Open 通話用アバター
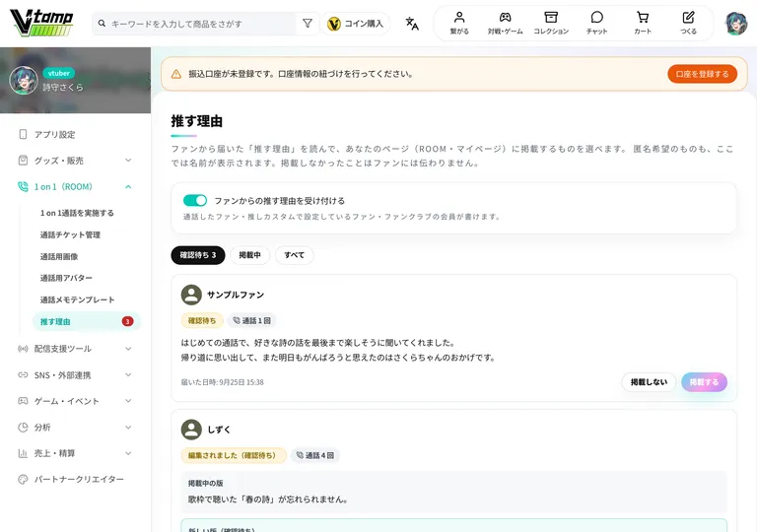The height and width of the screenshot is (532, 757). tap(66, 278)
